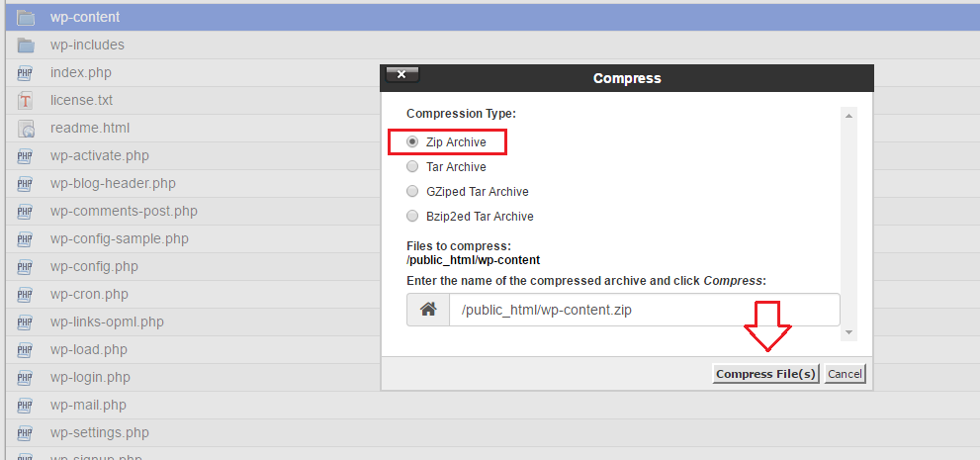Select the wp-config.php file name
The height and width of the screenshot is (460, 980).
point(94,267)
